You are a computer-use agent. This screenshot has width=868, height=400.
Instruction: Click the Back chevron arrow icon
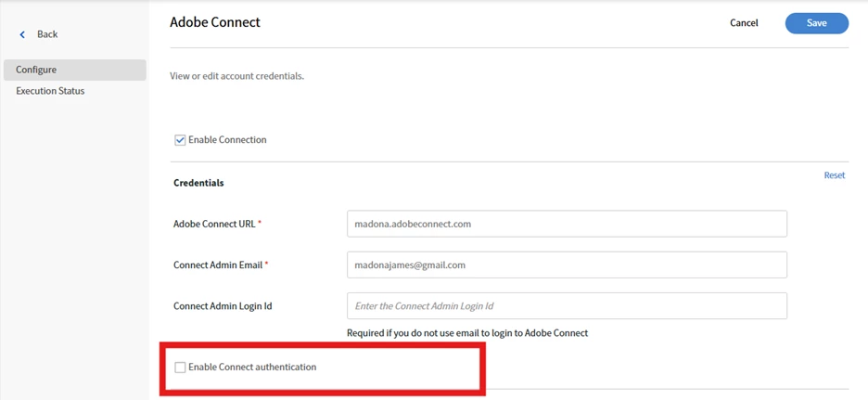click(x=22, y=34)
